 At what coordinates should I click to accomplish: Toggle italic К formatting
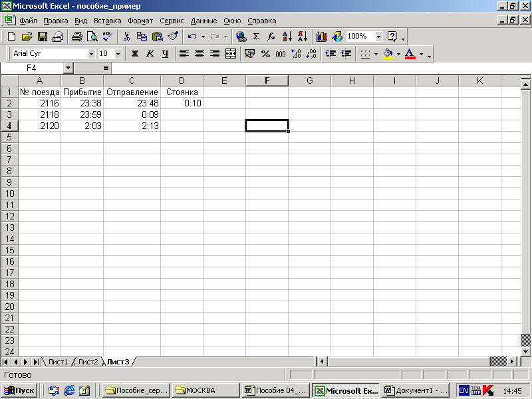(150, 54)
